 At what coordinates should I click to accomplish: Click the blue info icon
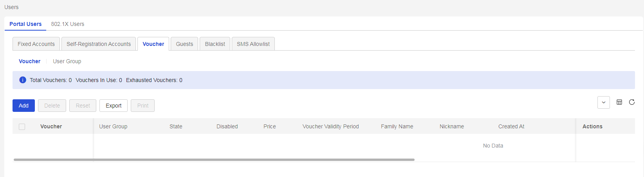tap(23, 80)
